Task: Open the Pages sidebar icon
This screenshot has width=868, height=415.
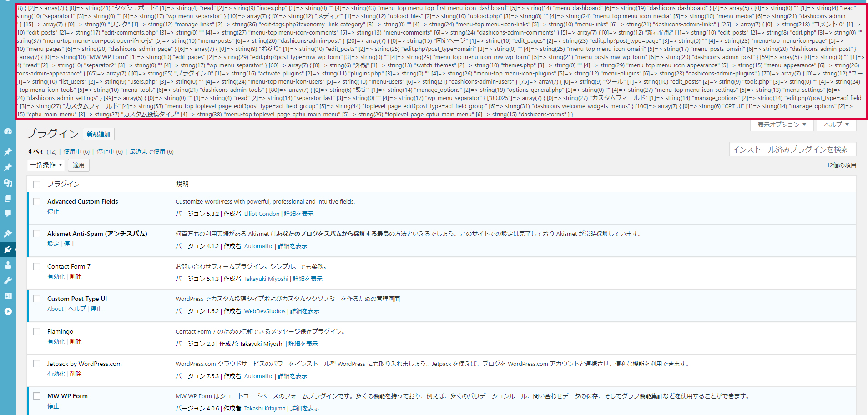Action: click(x=8, y=198)
